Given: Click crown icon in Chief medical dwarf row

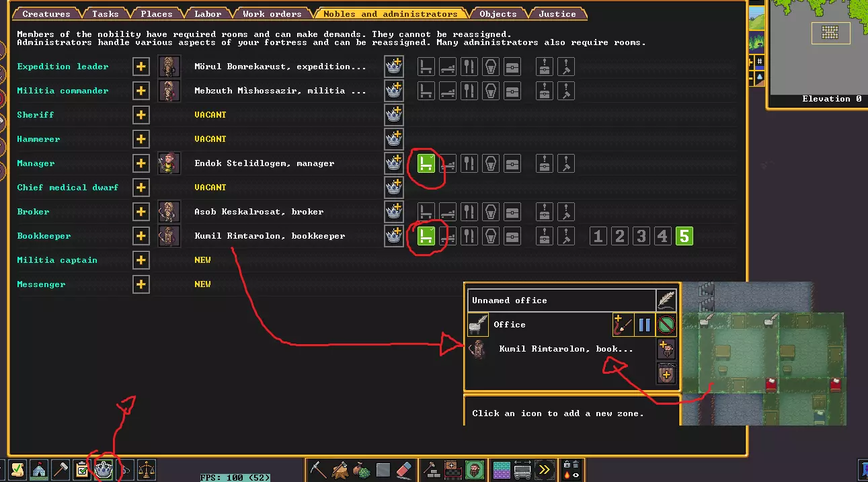Looking at the screenshot, I should 394,188.
